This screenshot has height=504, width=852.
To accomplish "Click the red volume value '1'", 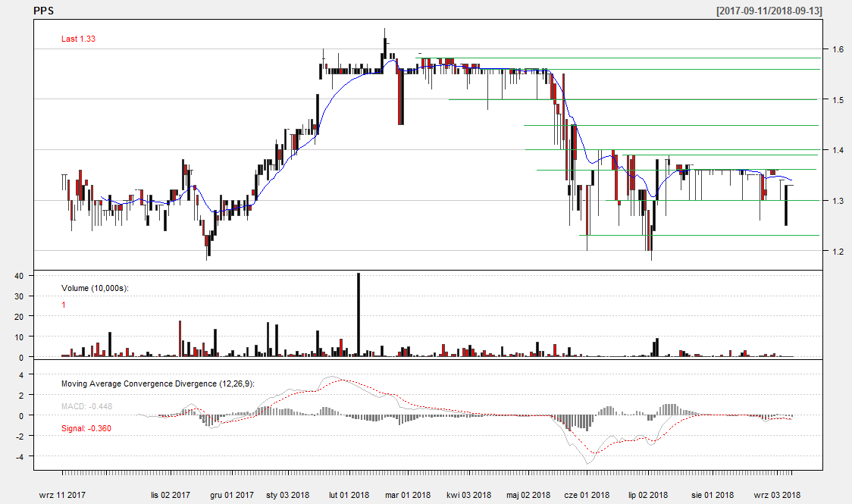I will (x=64, y=305).
